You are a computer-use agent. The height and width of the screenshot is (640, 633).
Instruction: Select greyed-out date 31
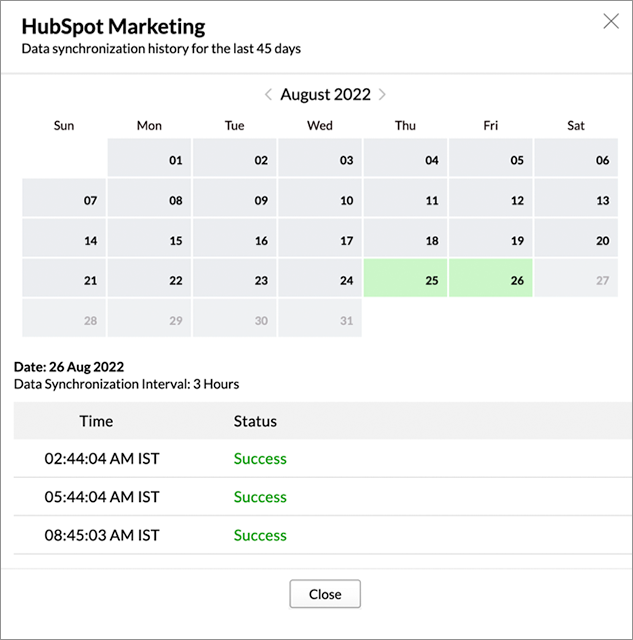pos(320,318)
